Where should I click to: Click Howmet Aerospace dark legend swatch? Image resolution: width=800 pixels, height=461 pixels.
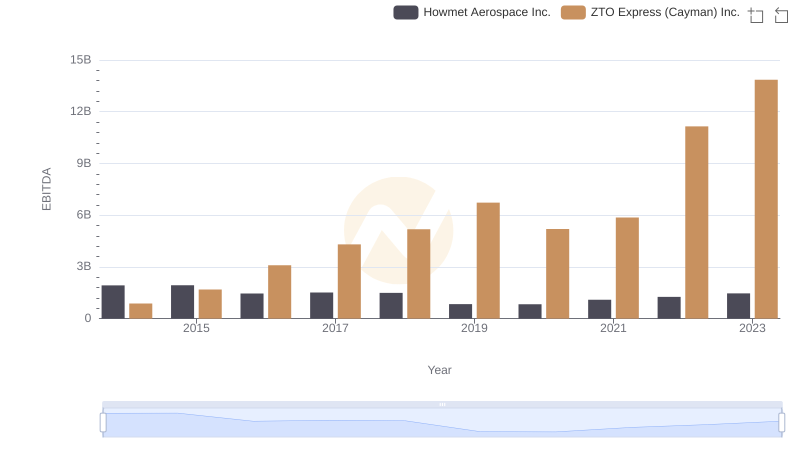tap(406, 12)
